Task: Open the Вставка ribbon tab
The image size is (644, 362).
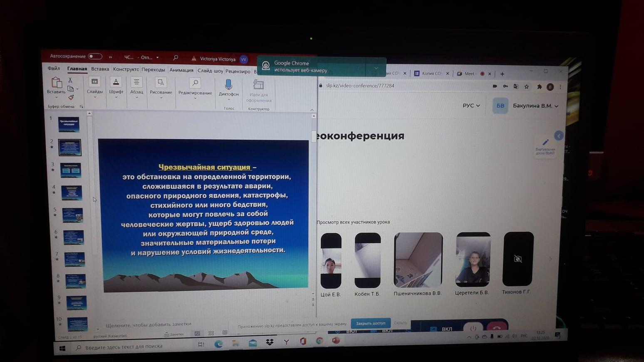Action: pos(100,69)
